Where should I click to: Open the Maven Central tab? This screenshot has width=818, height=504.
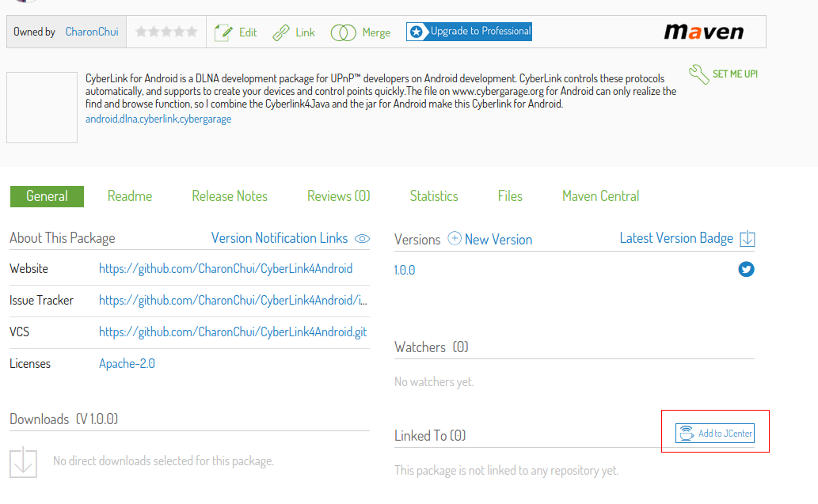pyautogui.click(x=600, y=196)
